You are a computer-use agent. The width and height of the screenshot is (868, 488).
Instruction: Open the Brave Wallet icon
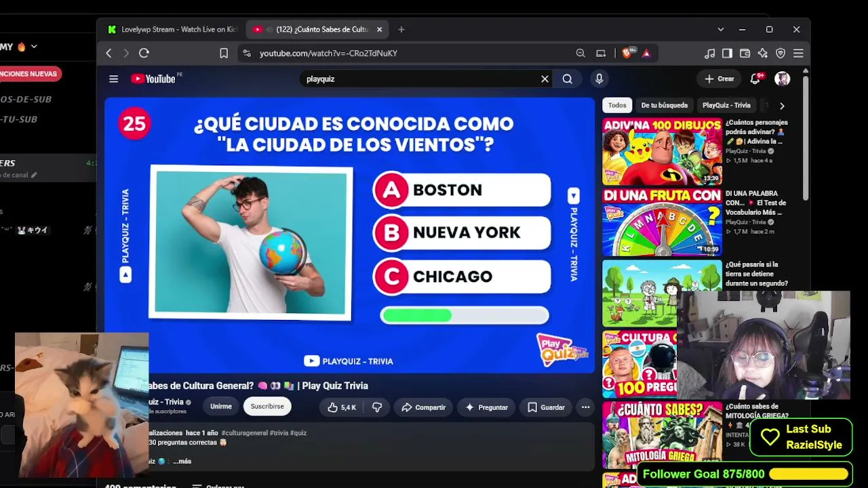pyautogui.click(x=745, y=53)
